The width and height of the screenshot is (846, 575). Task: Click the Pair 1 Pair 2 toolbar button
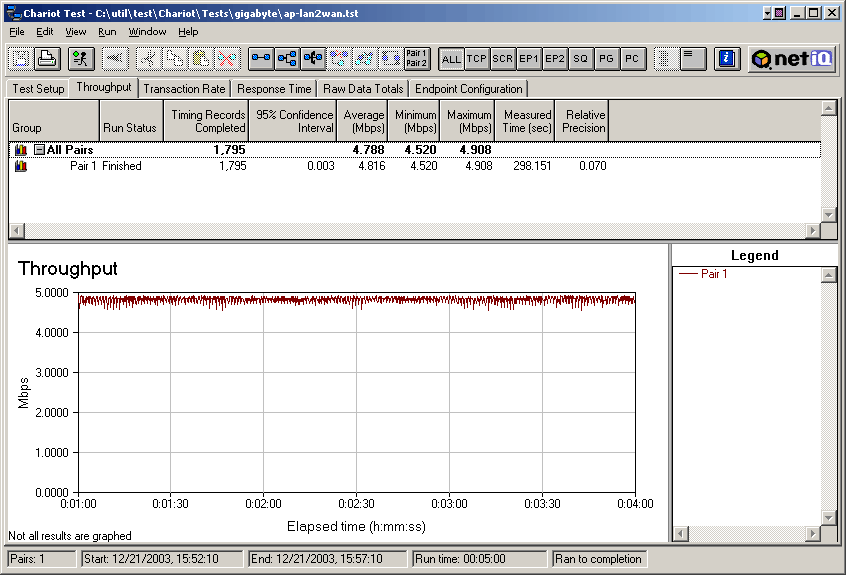417,58
